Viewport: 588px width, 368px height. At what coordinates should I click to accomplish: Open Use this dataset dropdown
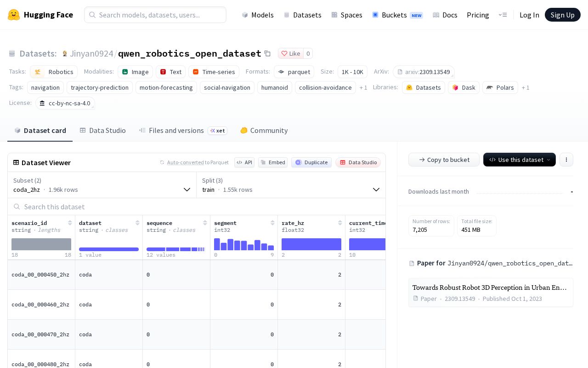(520, 160)
